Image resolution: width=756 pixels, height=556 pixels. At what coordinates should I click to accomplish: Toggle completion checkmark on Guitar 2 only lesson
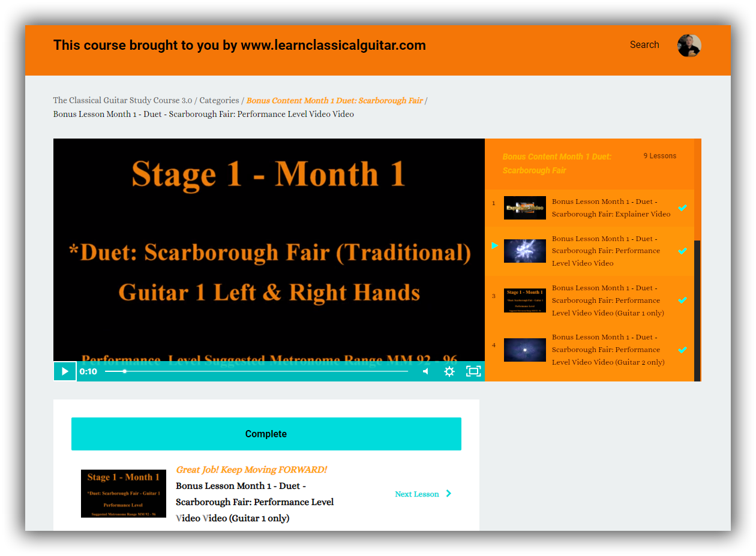pyautogui.click(x=683, y=349)
